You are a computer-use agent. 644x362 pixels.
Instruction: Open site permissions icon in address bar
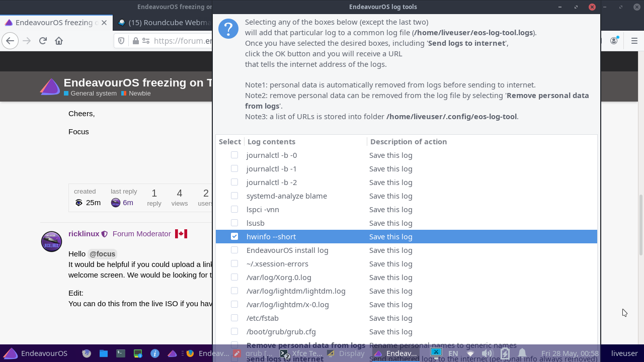coord(146,41)
